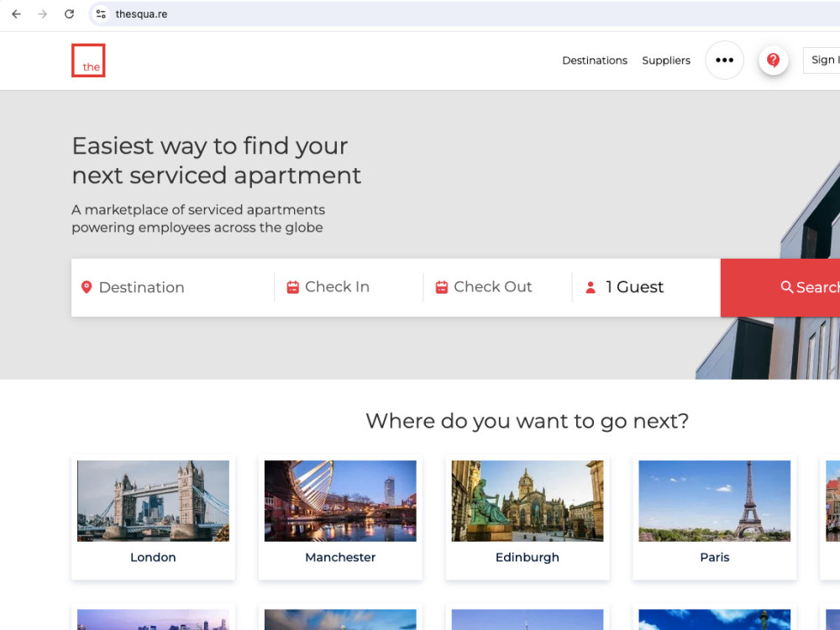Click the Edinburgh city label

tap(528, 558)
